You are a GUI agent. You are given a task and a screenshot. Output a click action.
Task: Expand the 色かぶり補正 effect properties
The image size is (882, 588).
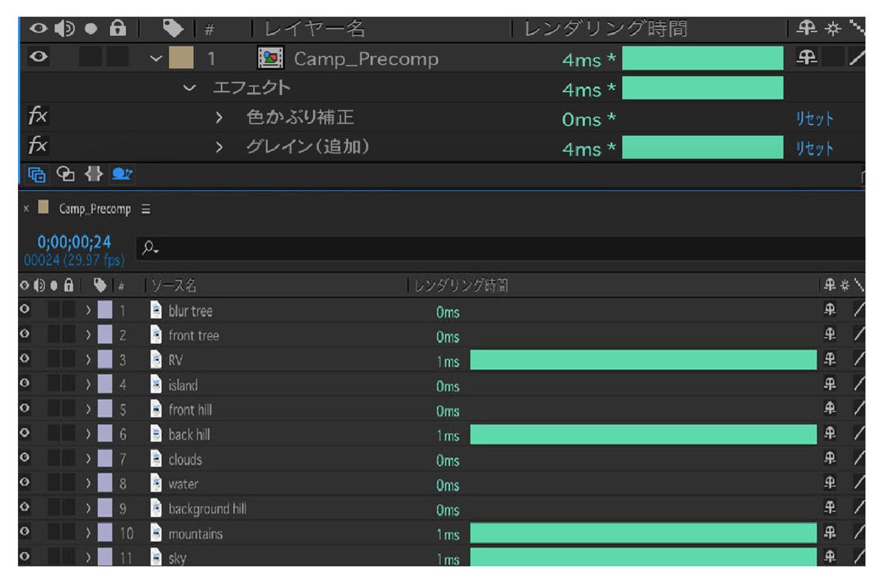(x=219, y=118)
